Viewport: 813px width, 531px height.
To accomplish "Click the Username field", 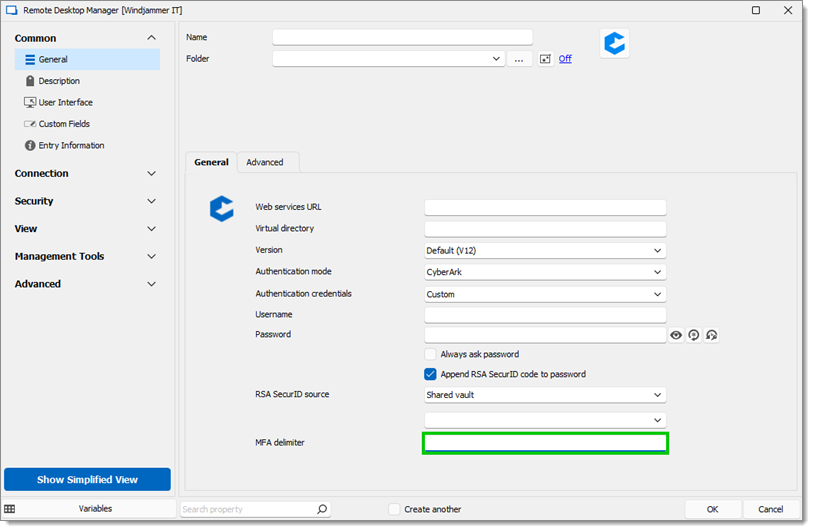I will pyautogui.click(x=545, y=315).
